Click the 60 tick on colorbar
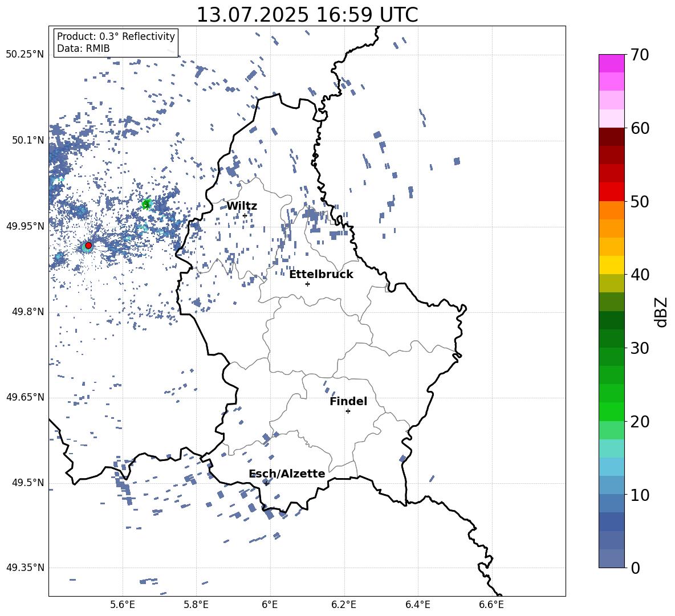675x616 pixels. coord(640,128)
